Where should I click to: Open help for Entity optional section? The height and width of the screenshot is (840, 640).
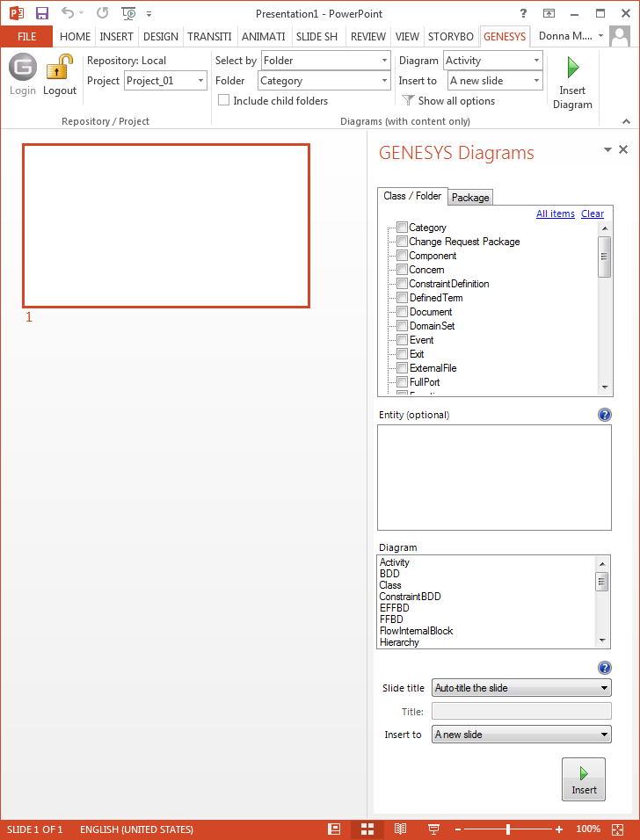coord(605,415)
